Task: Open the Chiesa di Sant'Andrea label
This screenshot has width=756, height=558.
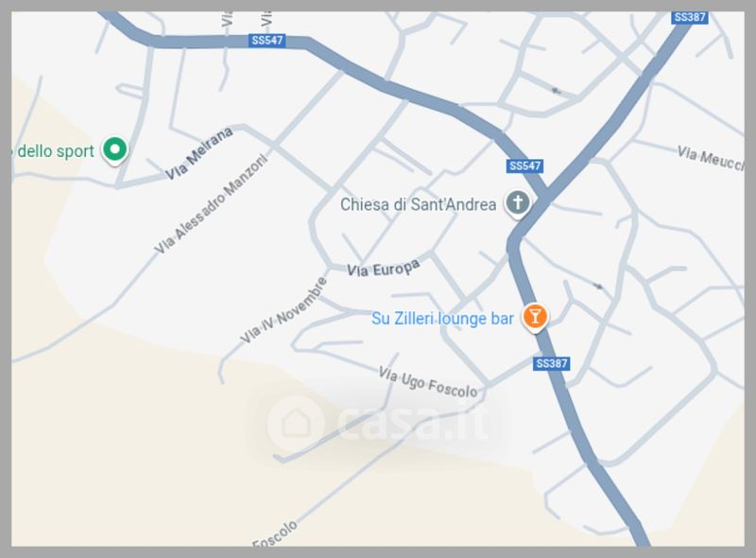Action: pyautogui.click(x=418, y=204)
